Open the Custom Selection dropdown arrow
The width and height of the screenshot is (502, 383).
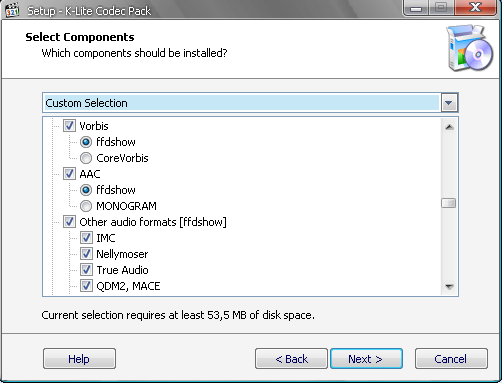[x=449, y=103]
